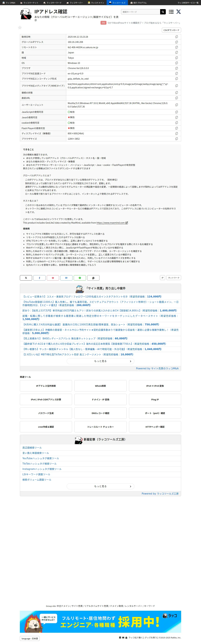Copy the ユーザーエージェント value
Viewport: 201px width, 644px height.
[177, 105]
